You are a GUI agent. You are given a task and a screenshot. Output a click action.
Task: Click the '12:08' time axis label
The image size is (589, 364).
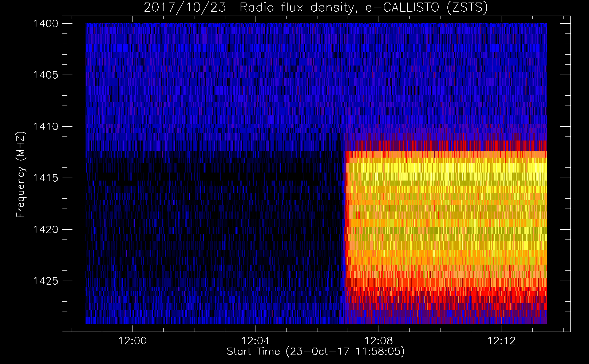[x=379, y=341]
